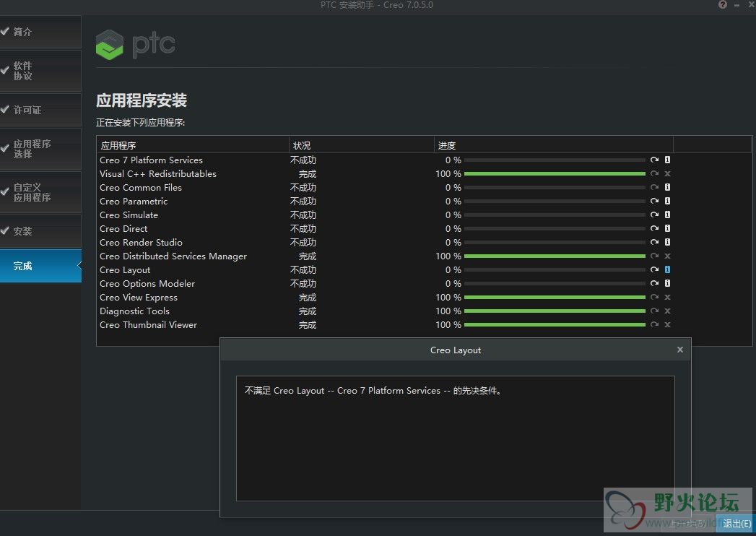Show info for Creo 7 Platform Services
The image size is (756, 536).
click(667, 160)
